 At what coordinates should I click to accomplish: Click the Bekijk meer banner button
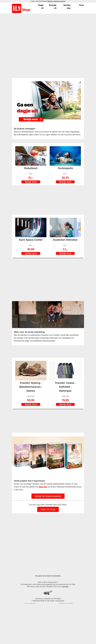(31, 119)
